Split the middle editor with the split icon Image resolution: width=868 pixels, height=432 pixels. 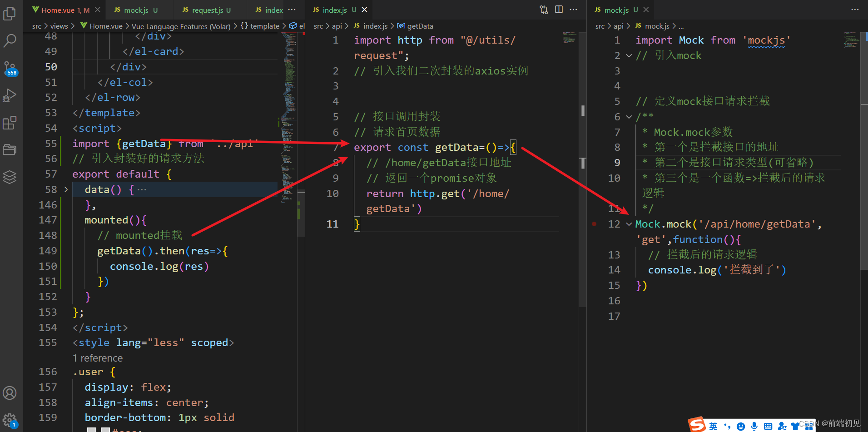pos(559,10)
